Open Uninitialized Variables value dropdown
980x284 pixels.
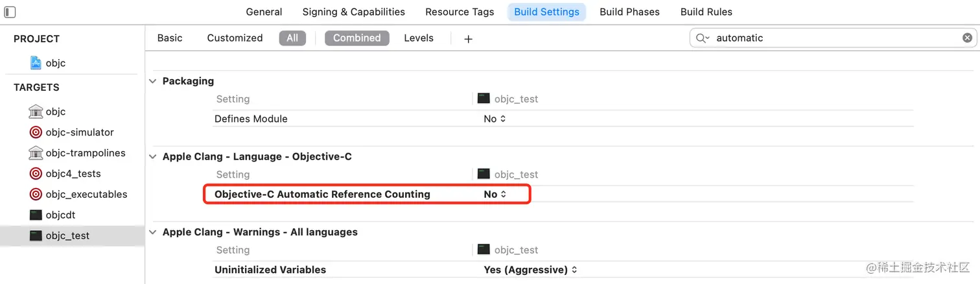(x=530, y=270)
